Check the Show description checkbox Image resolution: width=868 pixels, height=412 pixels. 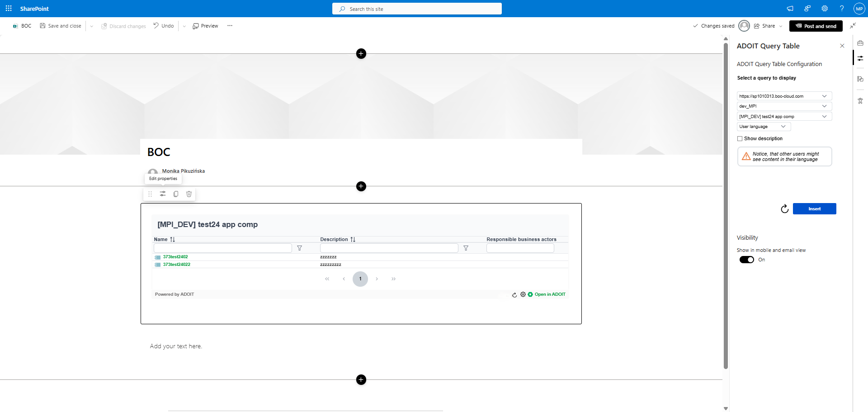(x=740, y=139)
